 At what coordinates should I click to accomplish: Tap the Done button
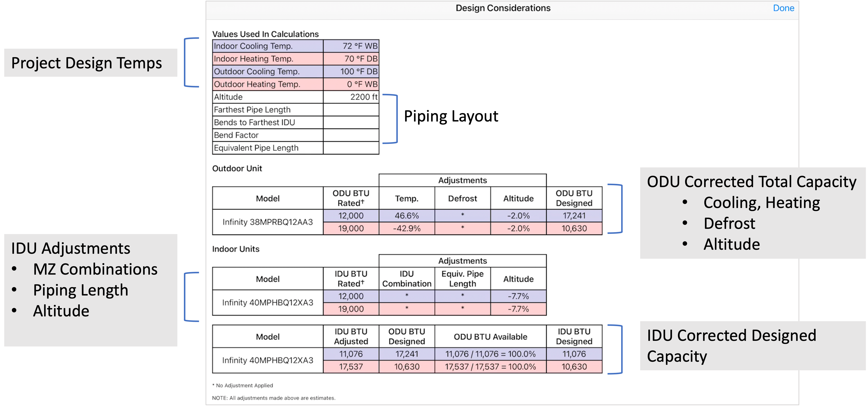(783, 8)
